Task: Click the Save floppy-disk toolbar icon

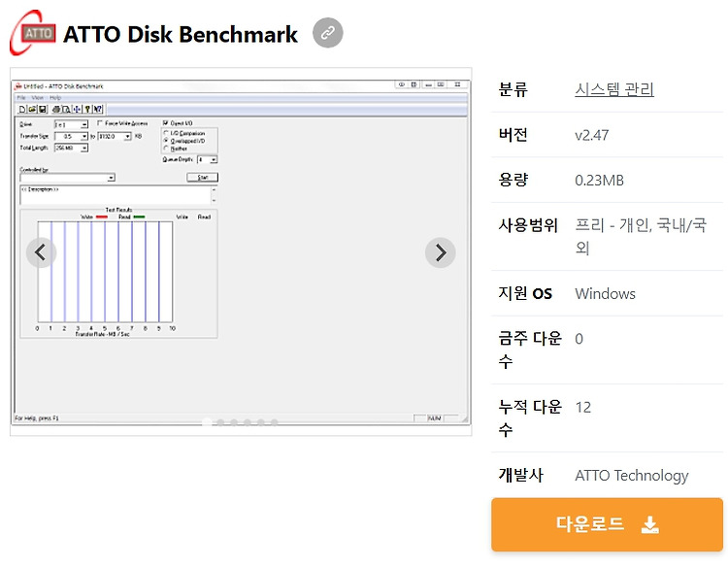Action: 42,109
